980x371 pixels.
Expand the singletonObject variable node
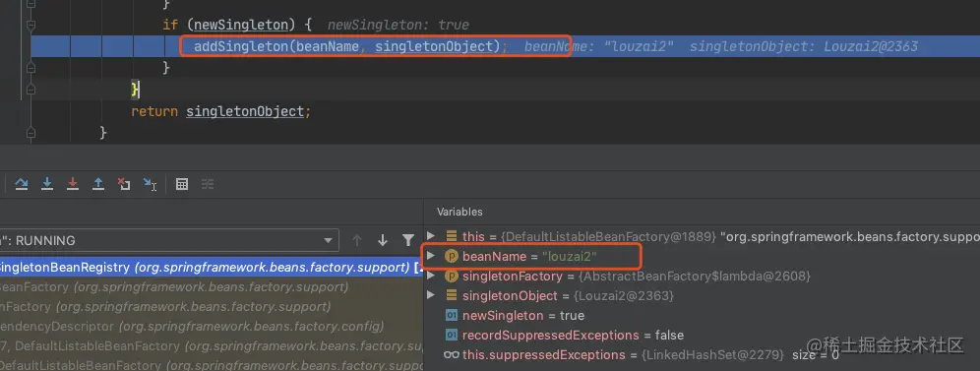431,295
